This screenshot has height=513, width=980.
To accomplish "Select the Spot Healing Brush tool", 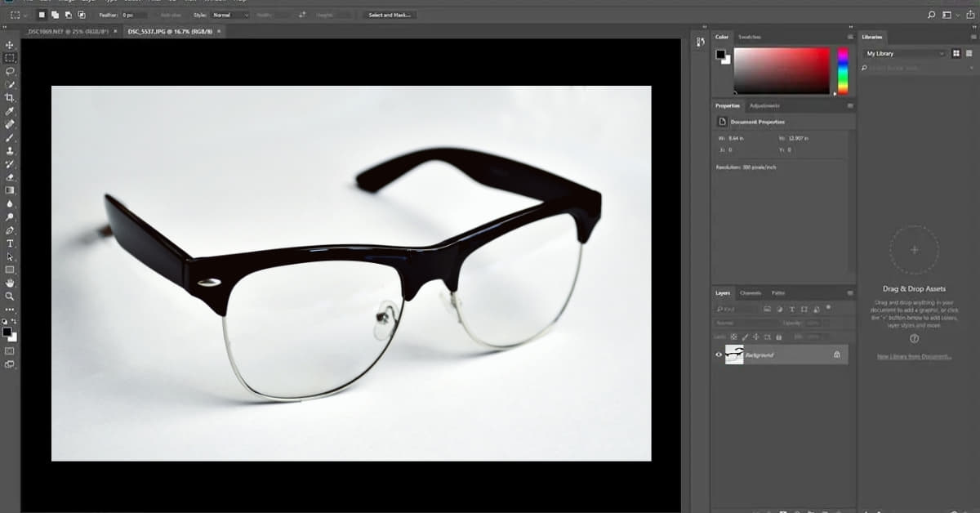I will [x=10, y=124].
